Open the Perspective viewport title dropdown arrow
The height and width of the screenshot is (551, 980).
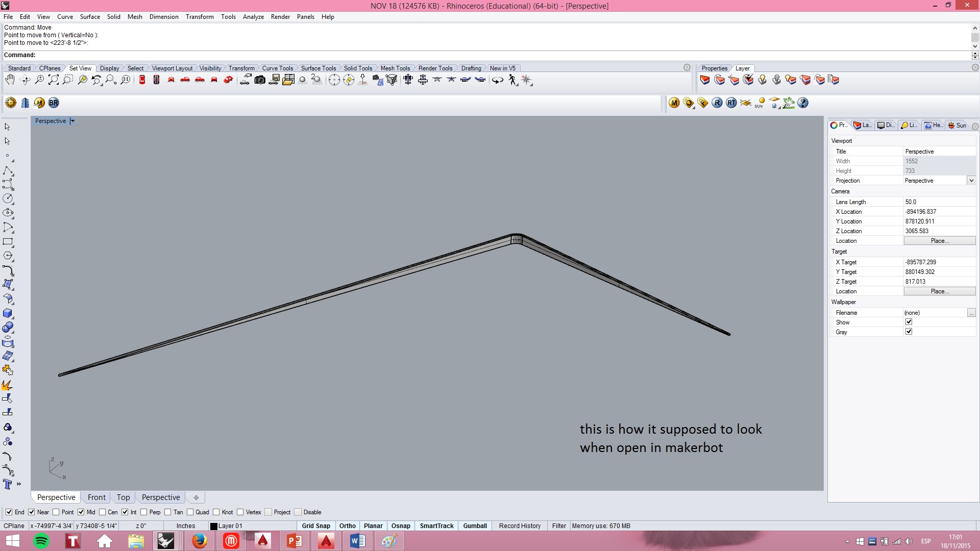point(72,121)
